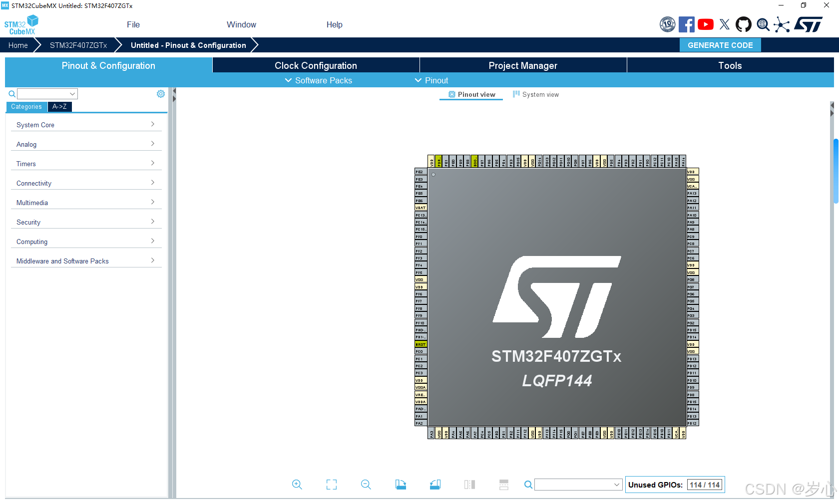Screen dimensions: 839x504
Task: Select the PE2 pin on chip
Action: point(420,172)
